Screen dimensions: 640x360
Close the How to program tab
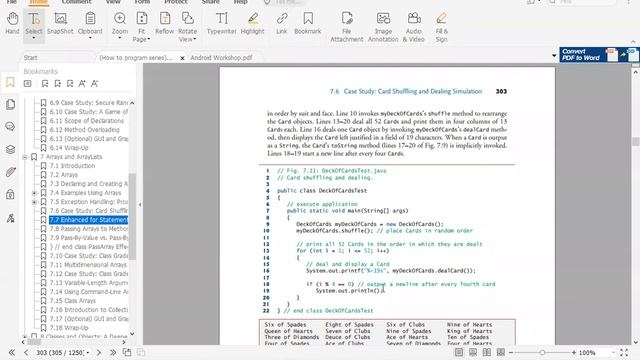coord(182,58)
